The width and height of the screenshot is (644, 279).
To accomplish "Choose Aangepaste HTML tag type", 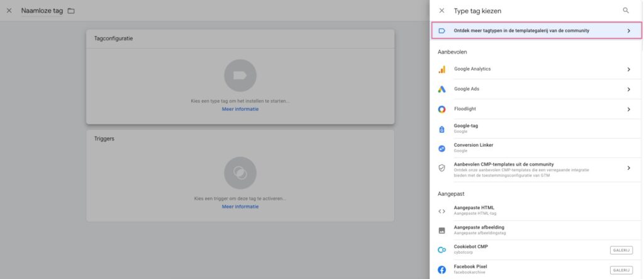I will [x=536, y=211].
